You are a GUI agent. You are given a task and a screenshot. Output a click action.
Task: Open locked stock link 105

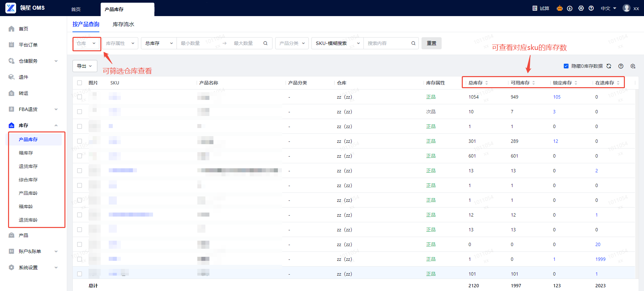pos(557,97)
